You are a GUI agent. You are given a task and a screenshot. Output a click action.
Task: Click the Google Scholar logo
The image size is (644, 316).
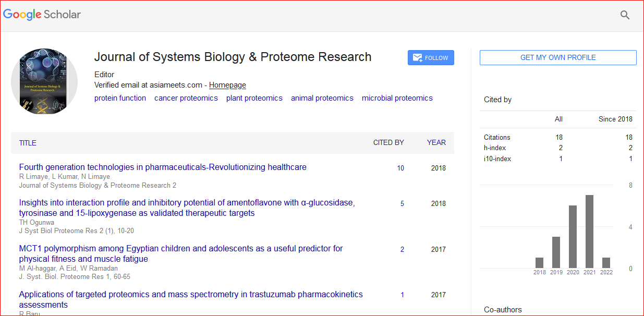click(x=42, y=15)
